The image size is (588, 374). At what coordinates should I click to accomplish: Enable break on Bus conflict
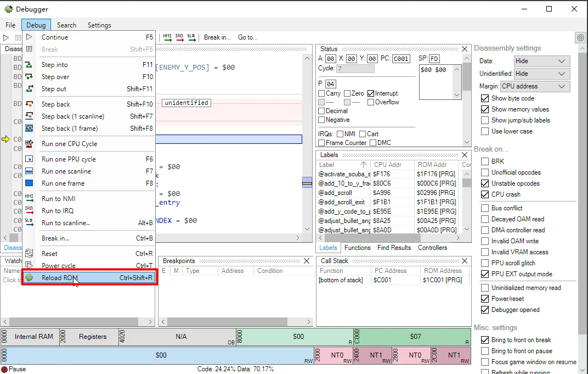[x=485, y=208]
